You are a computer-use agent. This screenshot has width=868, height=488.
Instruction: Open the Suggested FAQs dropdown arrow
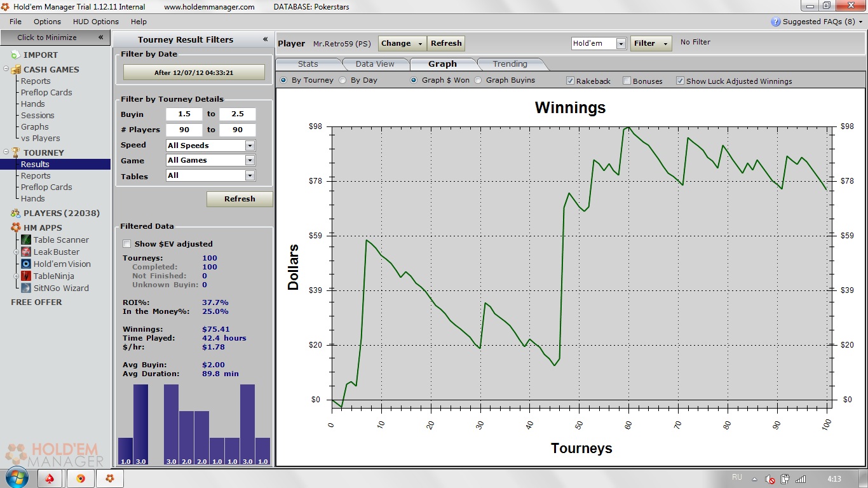point(860,22)
